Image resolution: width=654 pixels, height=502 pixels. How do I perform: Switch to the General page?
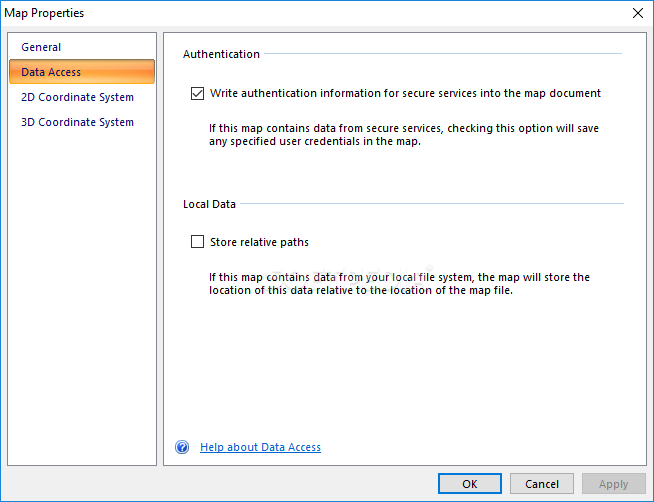click(x=41, y=47)
